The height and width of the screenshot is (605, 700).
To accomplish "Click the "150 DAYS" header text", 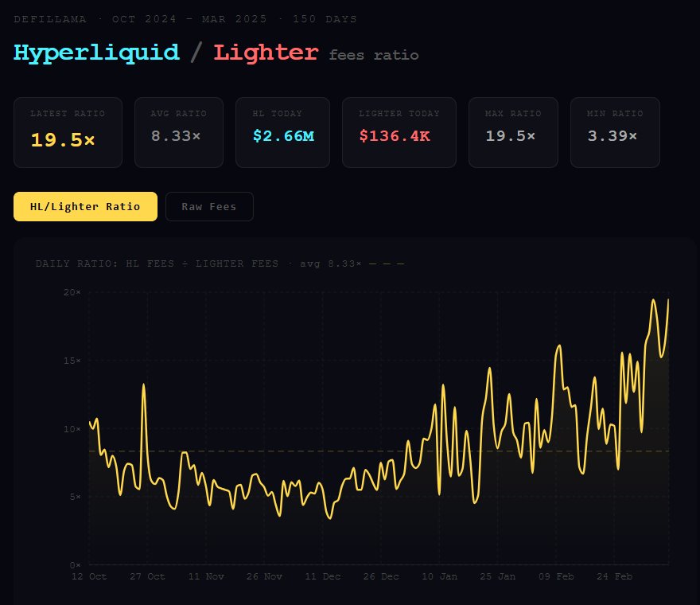I will (325, 19).
